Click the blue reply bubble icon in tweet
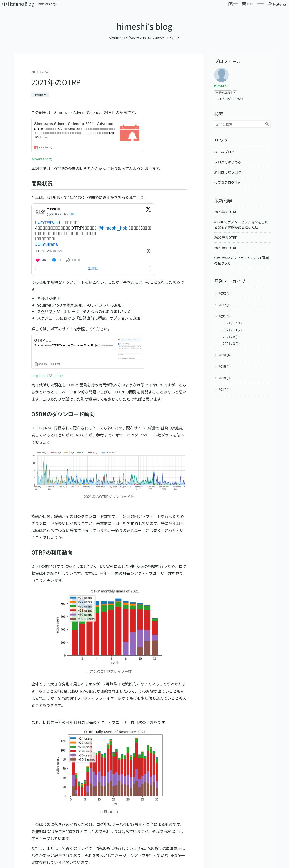This screenshot has width=289, height=868. pyautogui.click(x=54, y=260)
